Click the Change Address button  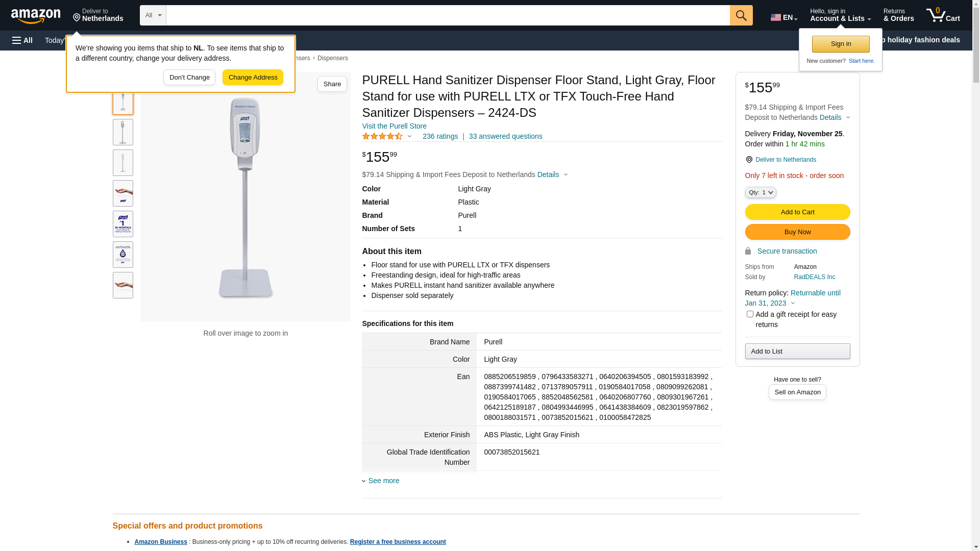253,78
